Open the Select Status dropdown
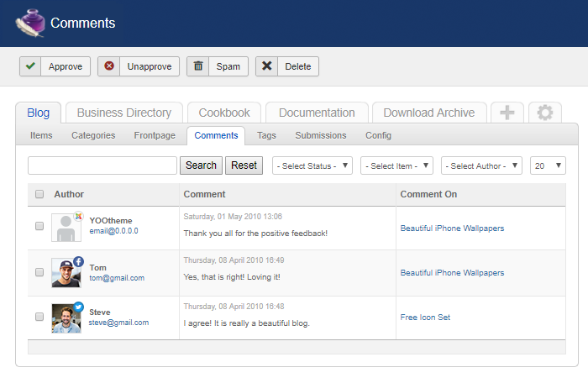Image resolution: width=588 pixels, height=378 pixels. [312, 165]
